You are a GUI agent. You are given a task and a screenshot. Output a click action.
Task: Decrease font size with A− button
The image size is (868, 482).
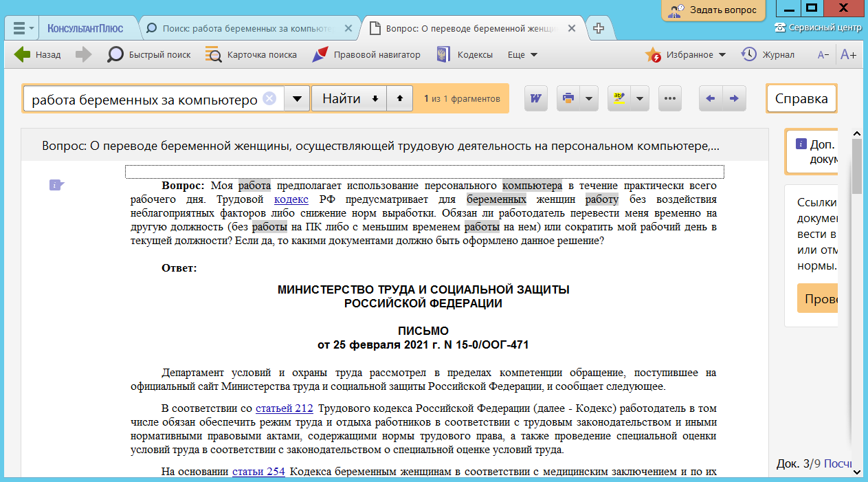pos(823,55)
